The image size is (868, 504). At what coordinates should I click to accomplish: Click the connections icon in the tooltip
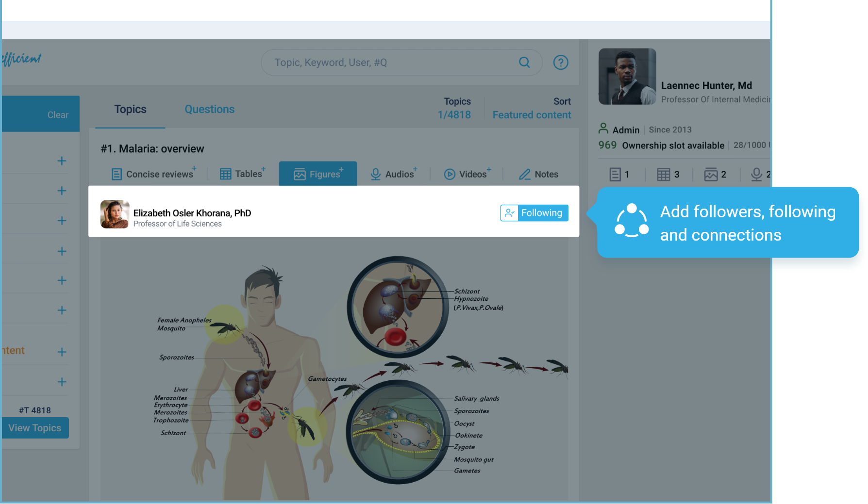coord(632,221)
